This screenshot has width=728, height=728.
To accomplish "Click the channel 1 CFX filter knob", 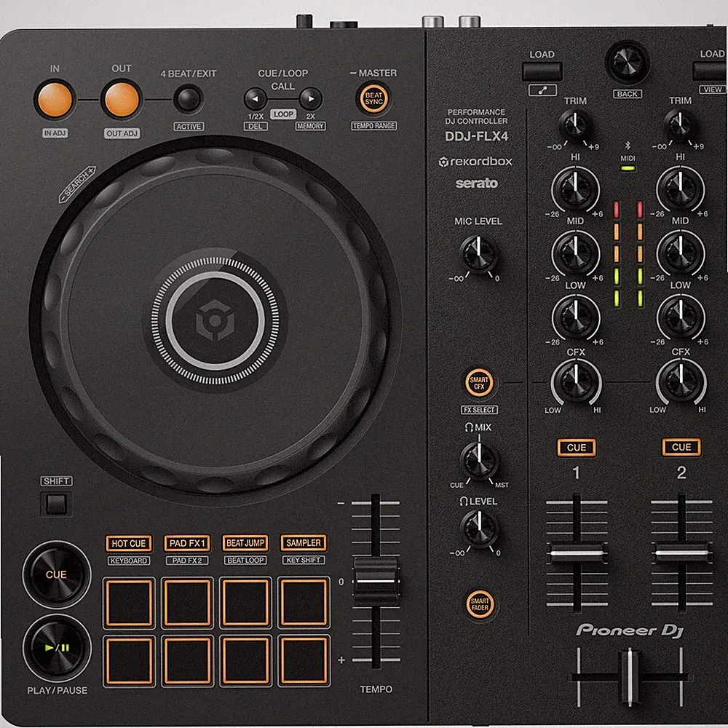I will [x=576, y=383].
